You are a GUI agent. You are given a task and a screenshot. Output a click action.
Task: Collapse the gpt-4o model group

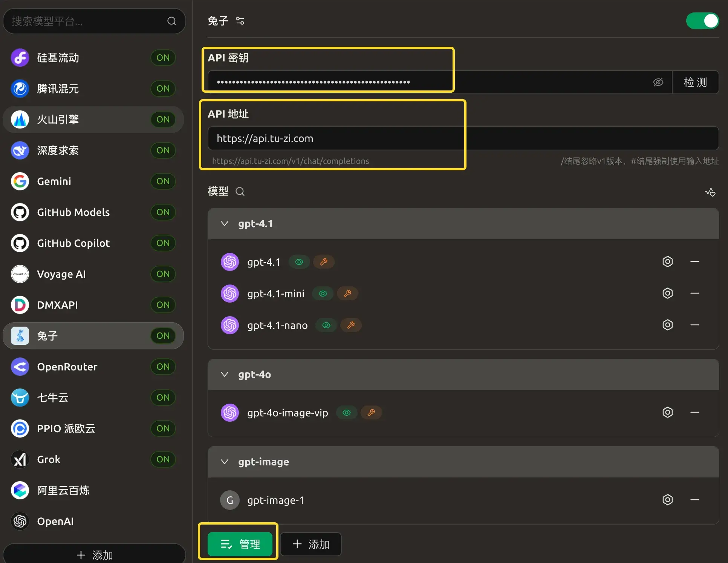(x=225, y=375)
